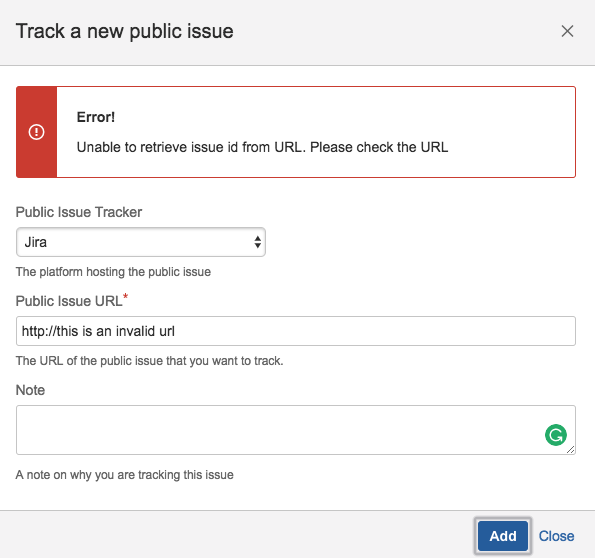Viewport: 595px width, 558px height.
Task: Click the 'Track a new public issue' title
Action: click(124, 32)
